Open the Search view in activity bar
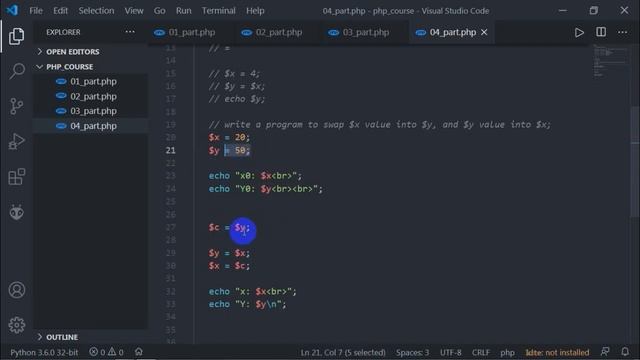Screen dimensions: 640x360 tap(17, 71)
